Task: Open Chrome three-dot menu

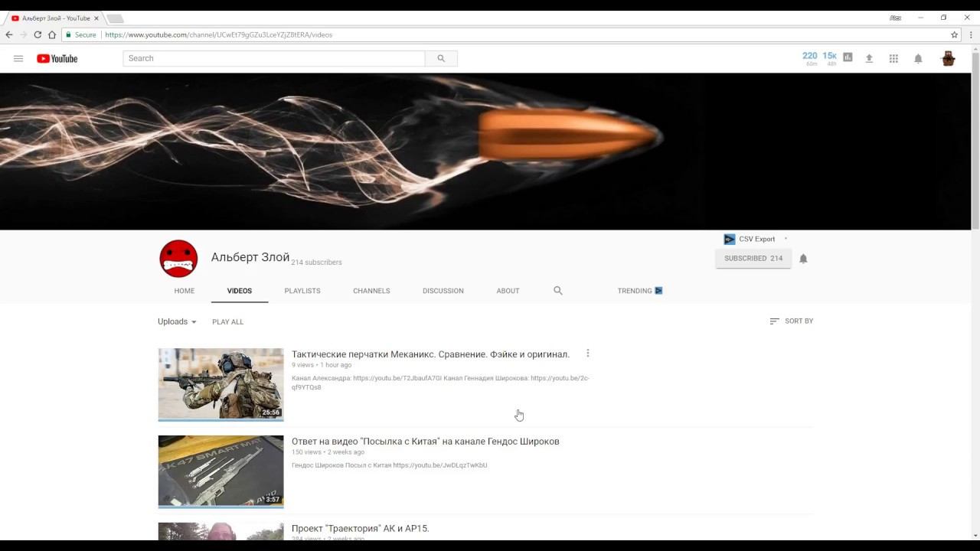Action: pos(971,34)
